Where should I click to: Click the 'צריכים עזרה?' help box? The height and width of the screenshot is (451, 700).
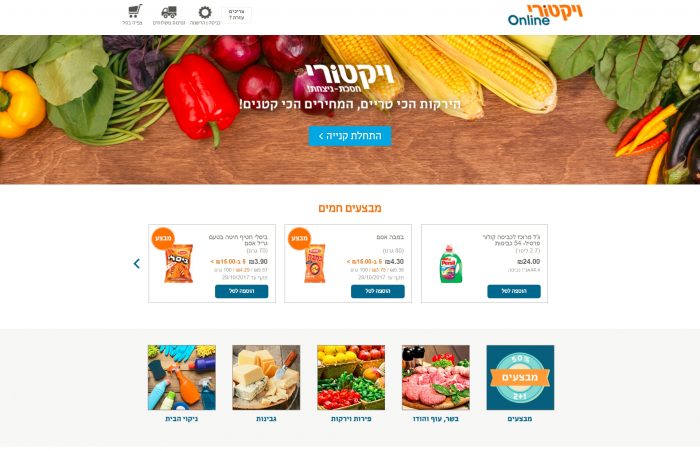coord(237,15)
